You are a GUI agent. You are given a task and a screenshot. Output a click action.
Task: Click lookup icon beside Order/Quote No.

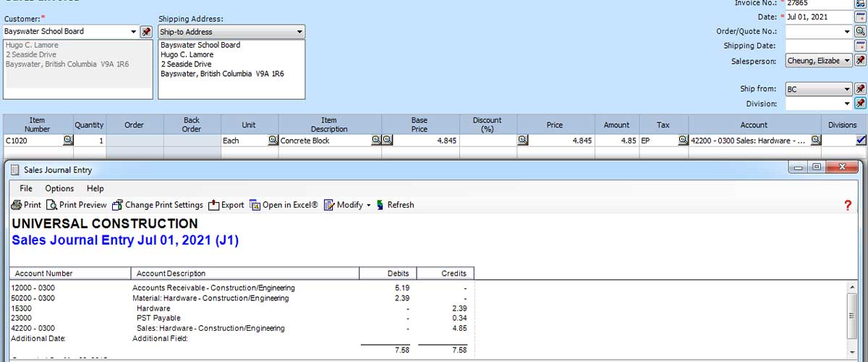[x=860, y=31]
